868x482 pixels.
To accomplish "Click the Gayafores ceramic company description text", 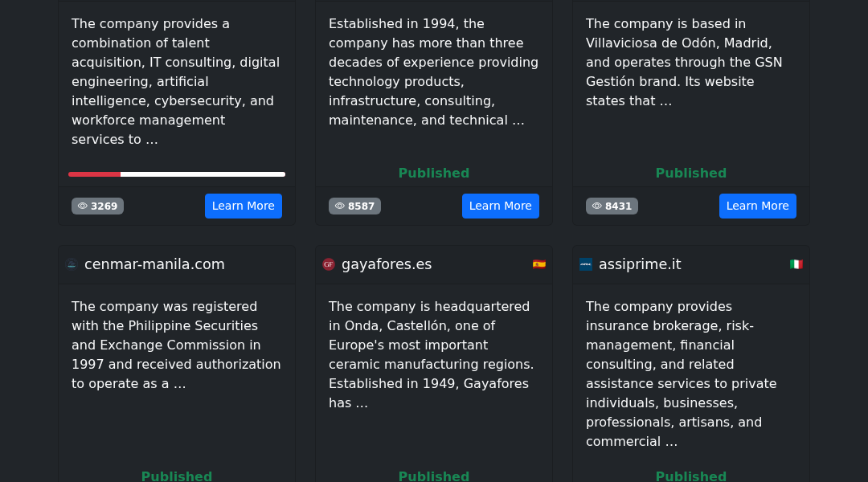I will [432, 355].
